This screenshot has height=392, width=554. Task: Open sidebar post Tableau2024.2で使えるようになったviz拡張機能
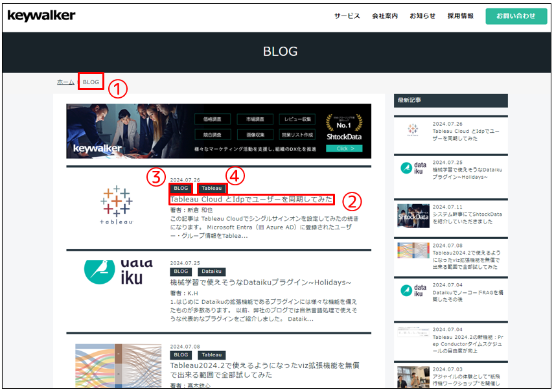point(467,260)
